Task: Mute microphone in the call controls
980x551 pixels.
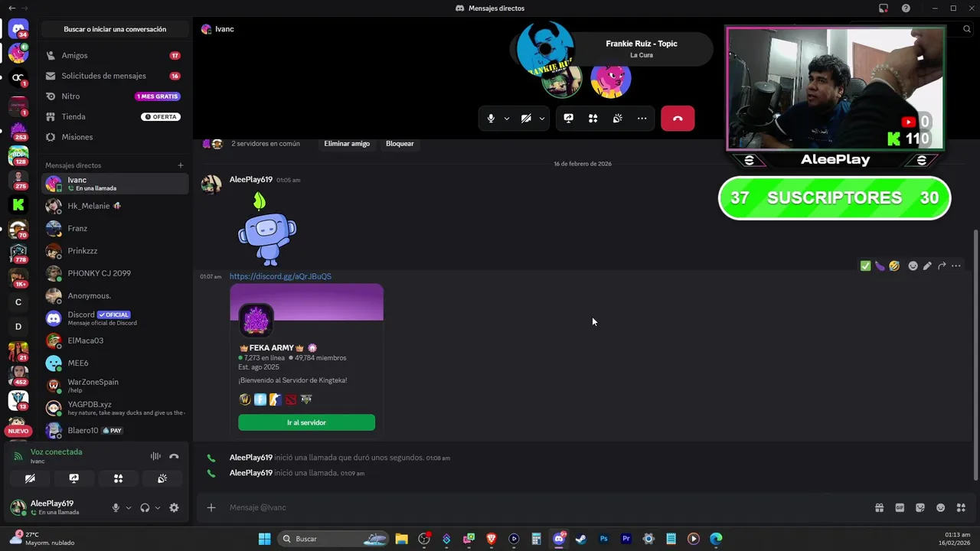Action: click(x=491, y=119)
